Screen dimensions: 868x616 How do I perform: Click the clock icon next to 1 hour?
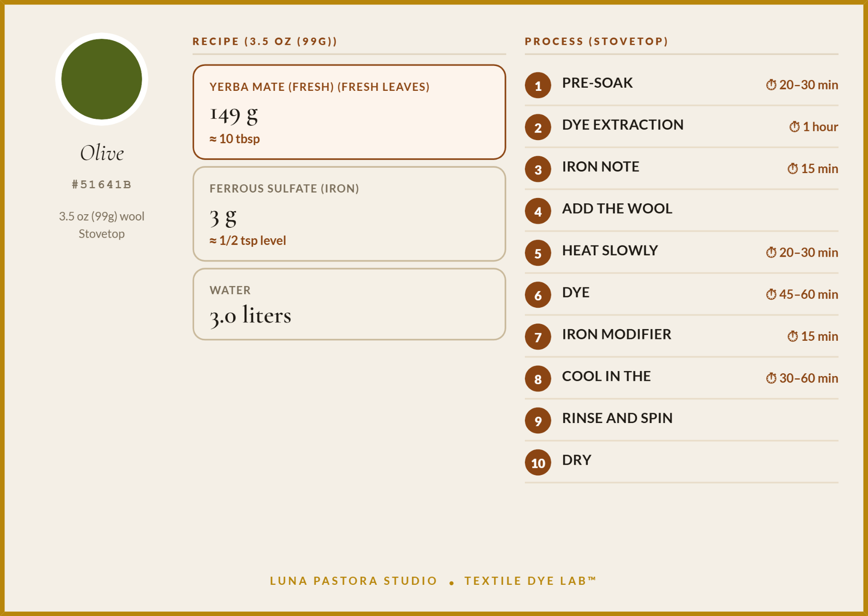tap(795, 127)
